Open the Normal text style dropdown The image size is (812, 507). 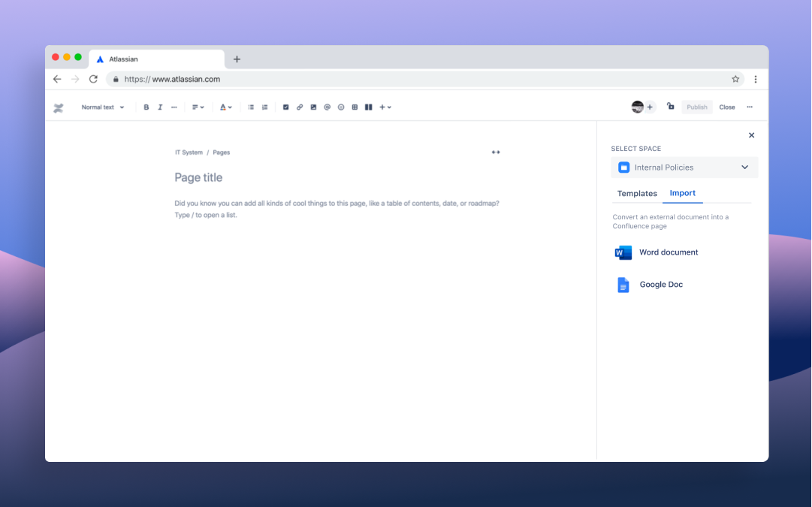pyautogui.click(x=102, y=107)
